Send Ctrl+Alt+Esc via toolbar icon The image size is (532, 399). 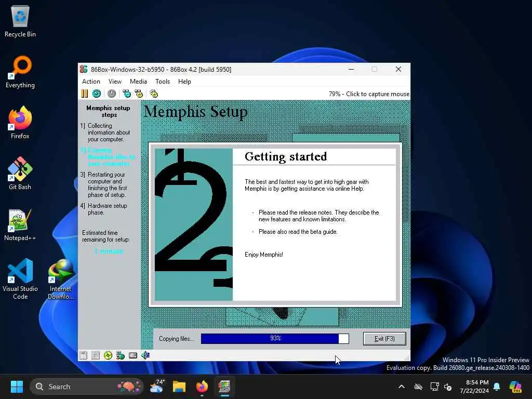[x=139, y=94]
